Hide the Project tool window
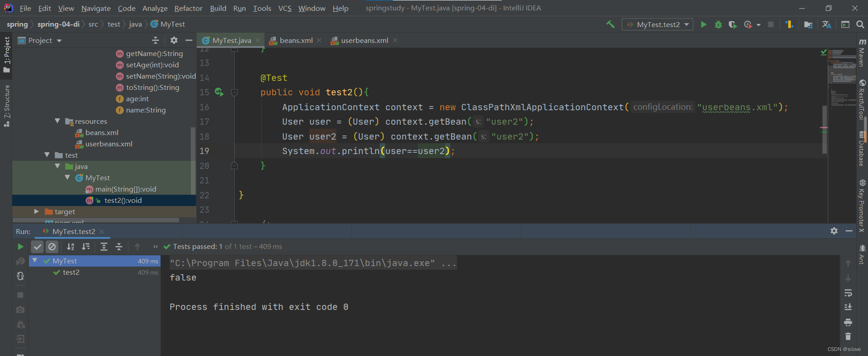 tap(189, 40)
